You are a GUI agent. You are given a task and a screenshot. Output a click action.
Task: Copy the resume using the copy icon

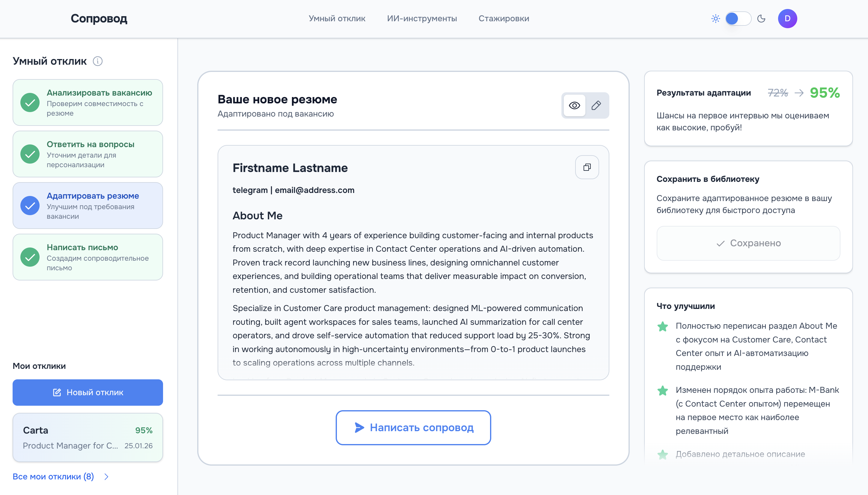(587, 167)
